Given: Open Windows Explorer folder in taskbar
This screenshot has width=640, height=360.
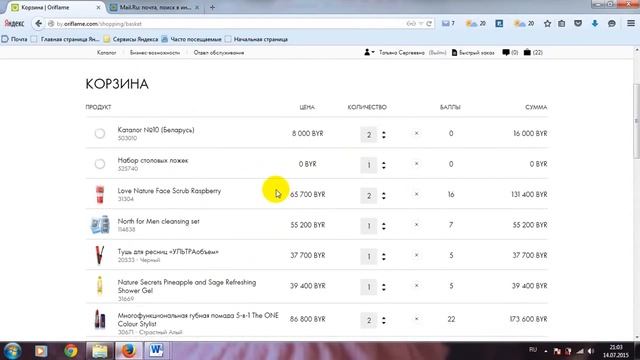Looking at the screenshot, I should 100,351.
